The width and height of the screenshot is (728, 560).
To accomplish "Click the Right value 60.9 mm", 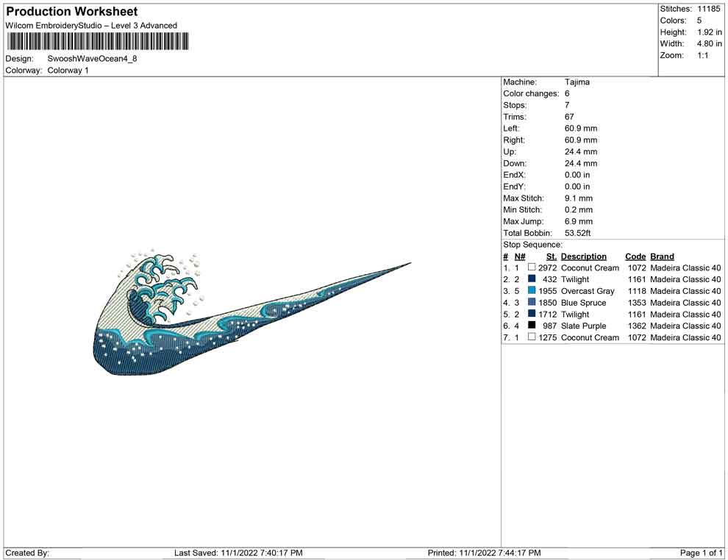I will tap(581, 140).
